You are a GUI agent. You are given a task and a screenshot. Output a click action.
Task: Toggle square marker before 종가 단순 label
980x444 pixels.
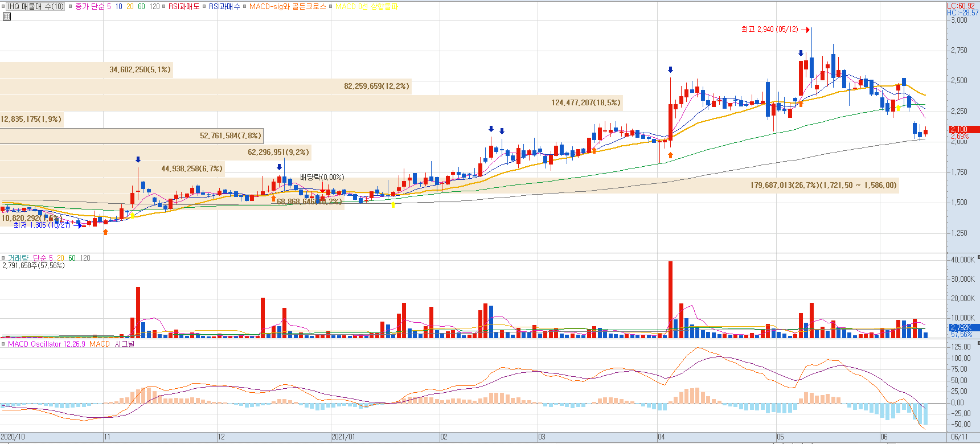(70, 7)
